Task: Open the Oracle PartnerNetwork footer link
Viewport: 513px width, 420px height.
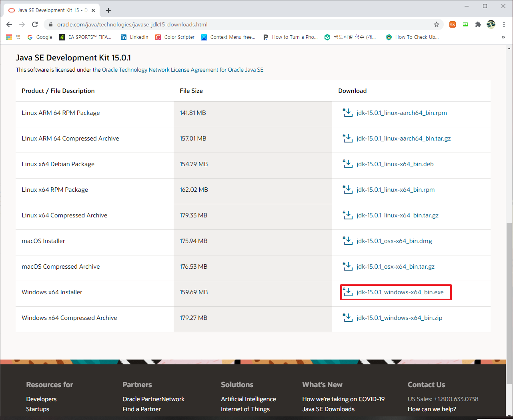Action: [154, 399]
